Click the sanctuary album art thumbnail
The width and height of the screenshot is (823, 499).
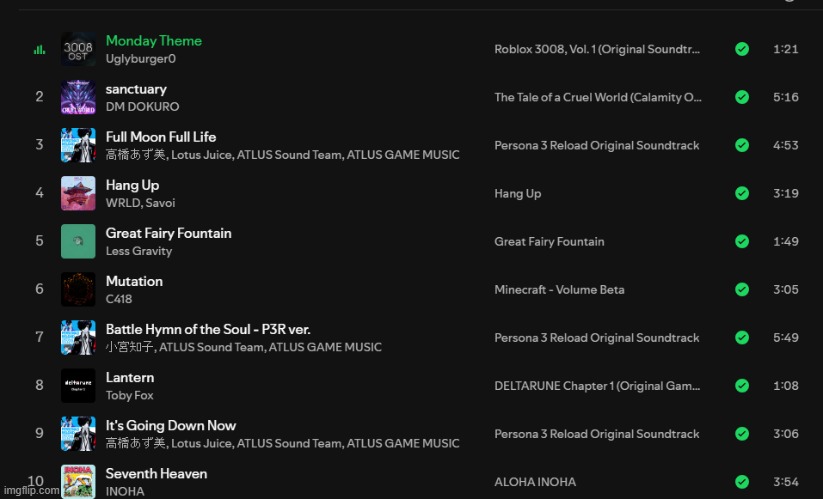(78, 97)
